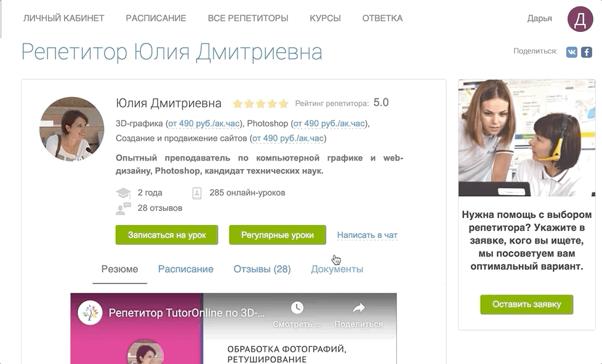Click the graduation cap experience icon
The width and height of the screenshot is (602, 364).
123,192
